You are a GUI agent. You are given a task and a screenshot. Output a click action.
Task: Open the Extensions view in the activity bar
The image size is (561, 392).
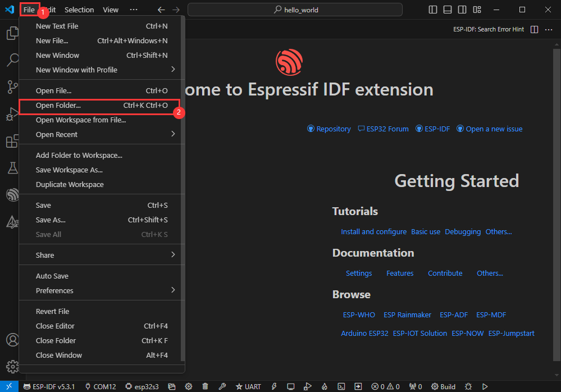point(12,141)
